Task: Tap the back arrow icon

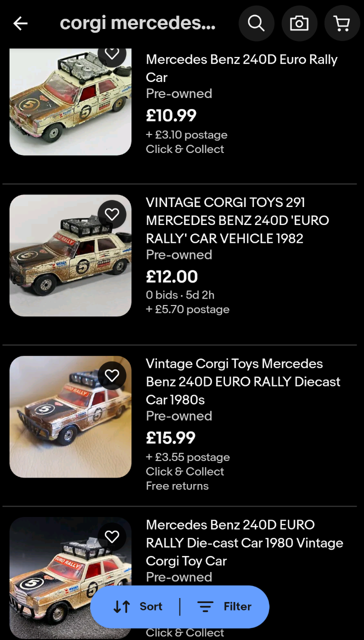Action: (x=20, y=23)
